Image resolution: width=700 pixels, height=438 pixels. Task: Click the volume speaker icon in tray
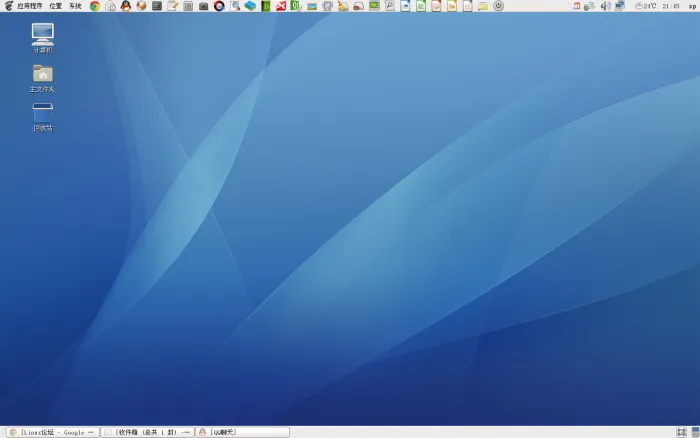[604, 6]
